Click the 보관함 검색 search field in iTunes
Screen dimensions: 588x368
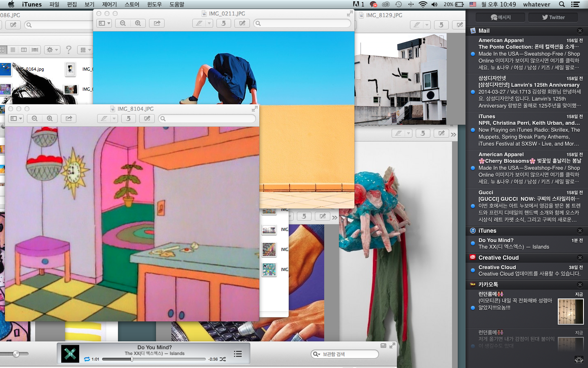pyautogui.click(x=348, y=354)
